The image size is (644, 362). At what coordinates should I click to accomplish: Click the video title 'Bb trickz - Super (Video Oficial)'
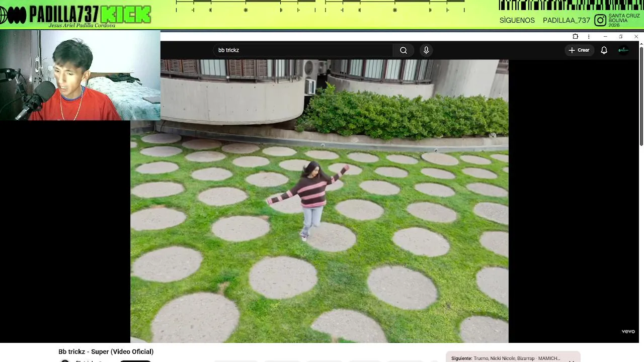tap(106, 352)
